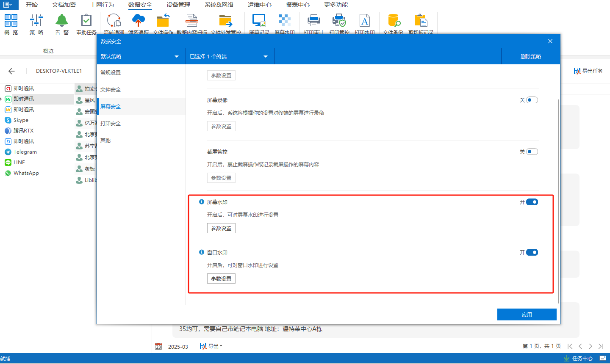Viewport: 610px width, 364px height.
Task: Click the 打印审计 printer icon
Action: pos(313,21)
